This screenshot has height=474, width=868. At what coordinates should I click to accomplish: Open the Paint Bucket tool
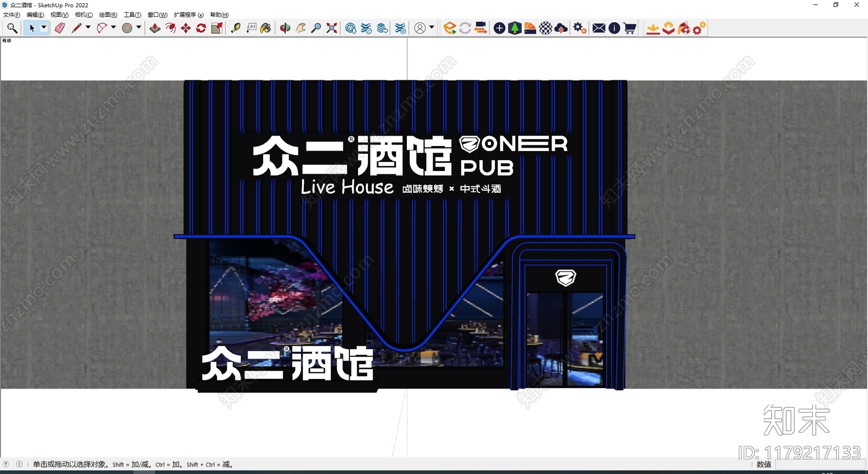pos(266,28)
